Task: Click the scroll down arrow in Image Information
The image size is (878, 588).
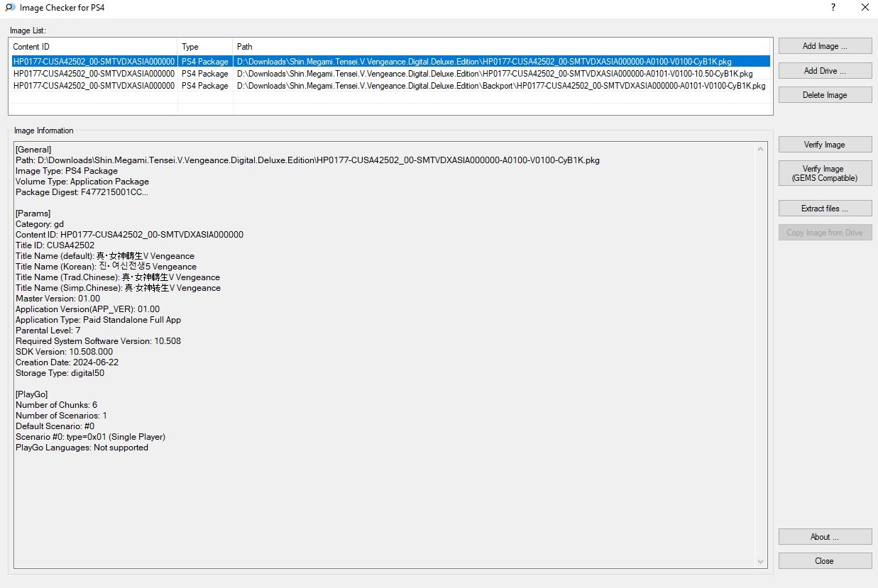Action: tap(761, 562)
